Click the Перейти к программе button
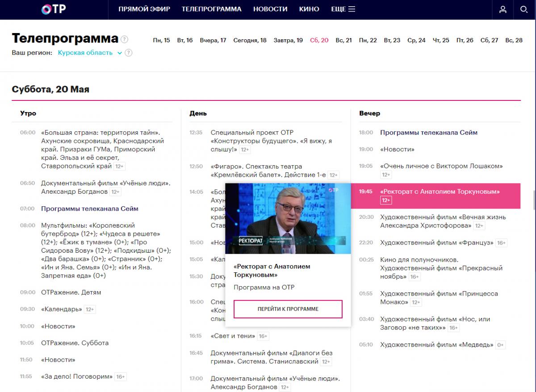The width and height of the screenshot is (536, 392). [x=288, y=309]
